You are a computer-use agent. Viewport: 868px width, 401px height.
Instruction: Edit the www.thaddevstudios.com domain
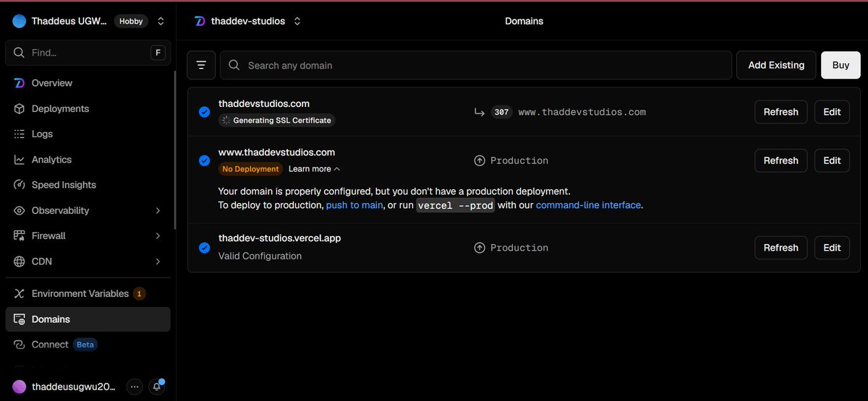point(832,160)
